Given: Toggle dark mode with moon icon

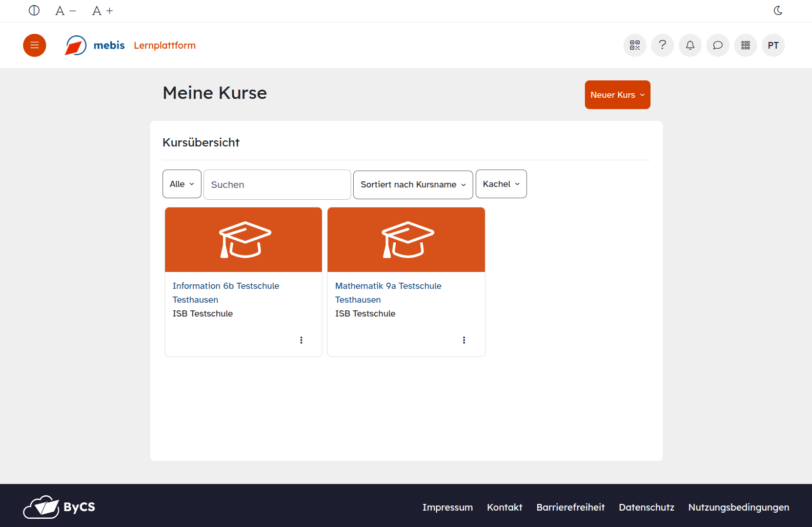Looking at the screenshot, I should 778,11.
